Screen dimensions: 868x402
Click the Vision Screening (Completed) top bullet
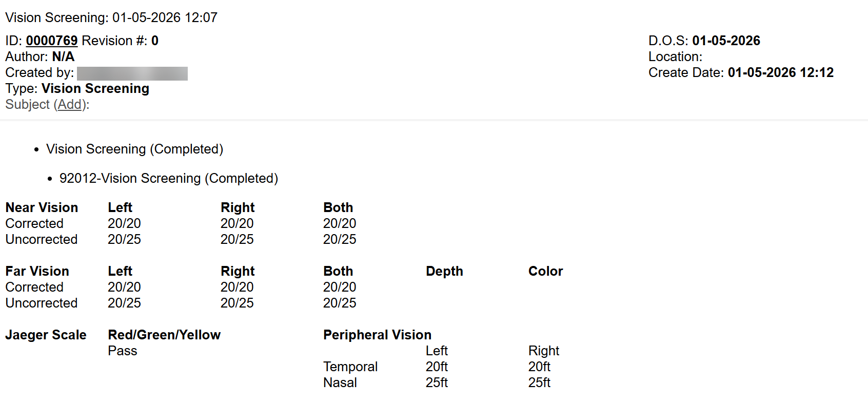134,149
